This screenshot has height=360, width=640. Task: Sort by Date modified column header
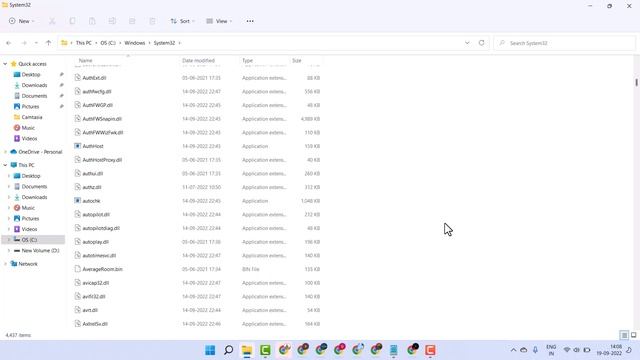[198, 60]
